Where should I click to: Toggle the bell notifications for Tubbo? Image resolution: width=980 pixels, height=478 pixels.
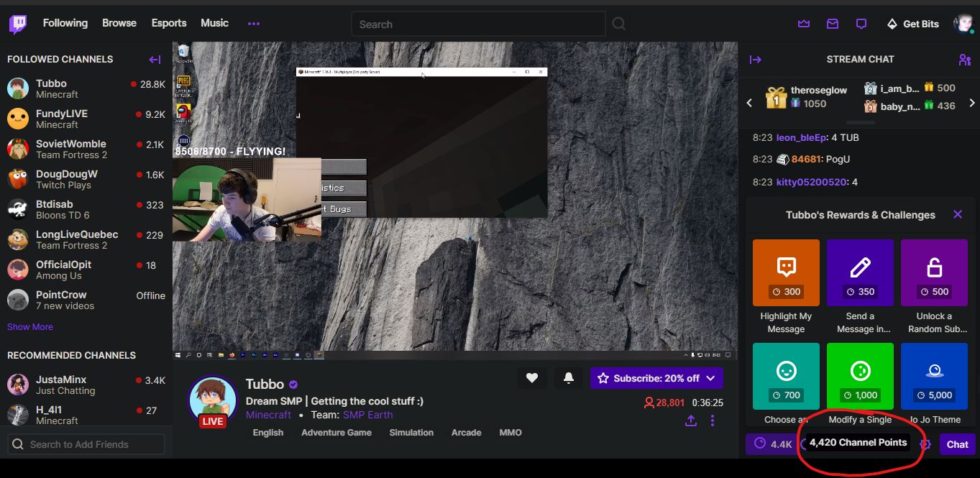click(569, 378)
